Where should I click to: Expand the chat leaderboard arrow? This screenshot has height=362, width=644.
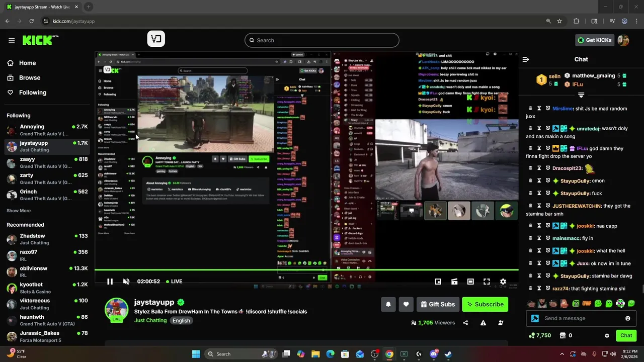pos(581,95)
